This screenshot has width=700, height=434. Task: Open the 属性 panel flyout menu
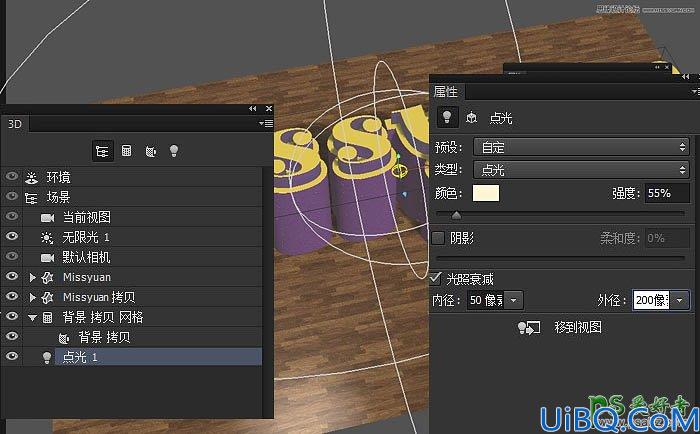[x=696, y=91]
